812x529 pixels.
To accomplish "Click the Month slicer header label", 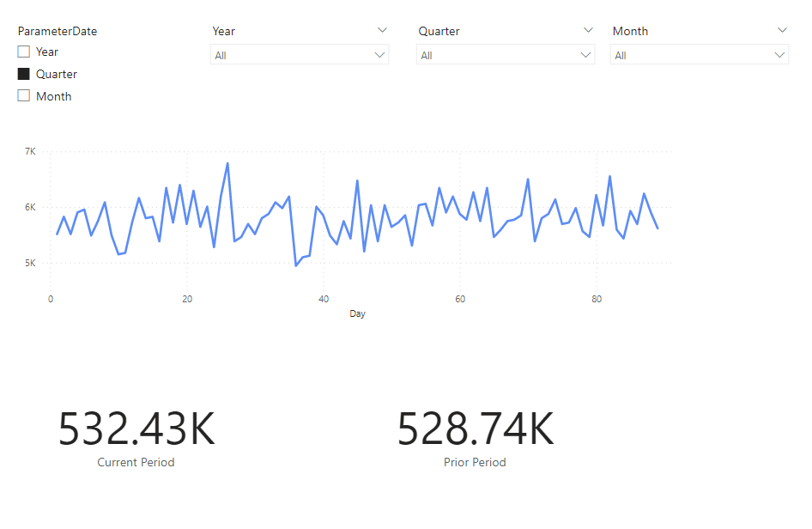I will click(x=630, y=32).
